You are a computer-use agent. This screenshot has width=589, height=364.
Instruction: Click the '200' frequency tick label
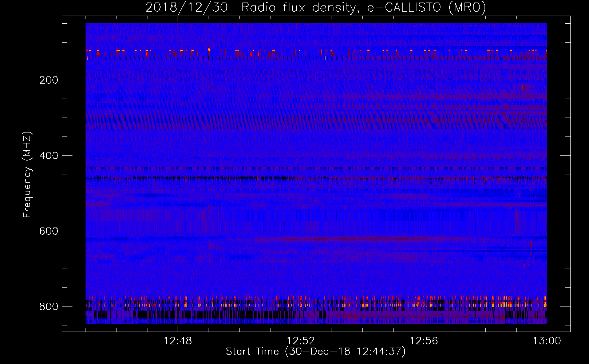click(x=49, y=80)
